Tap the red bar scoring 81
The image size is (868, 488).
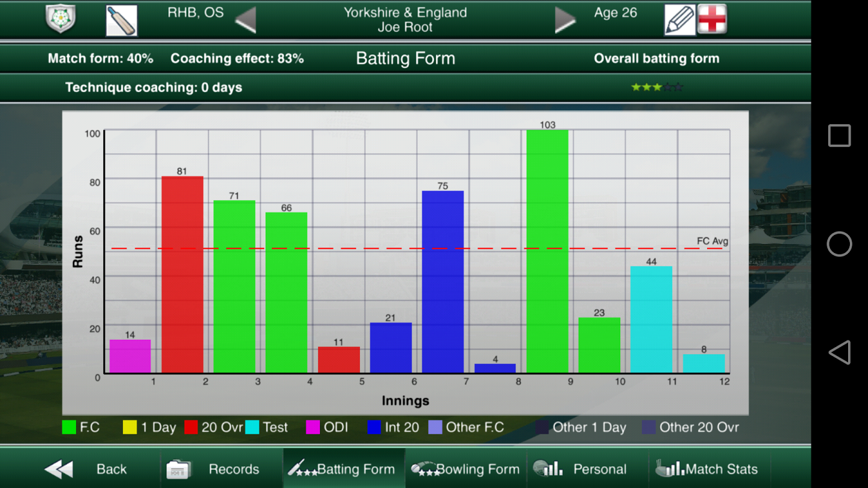pyautogui.click(x=182, y=275)
